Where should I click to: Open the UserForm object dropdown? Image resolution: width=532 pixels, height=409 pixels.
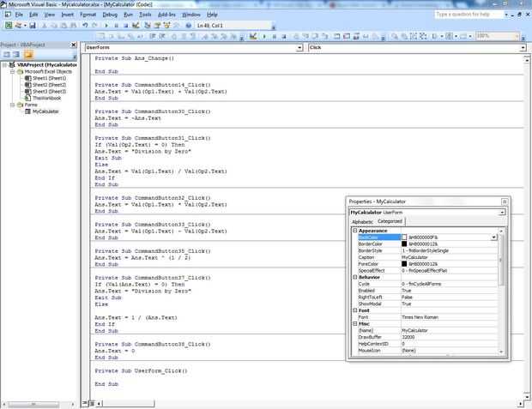(x=300, y=47)
